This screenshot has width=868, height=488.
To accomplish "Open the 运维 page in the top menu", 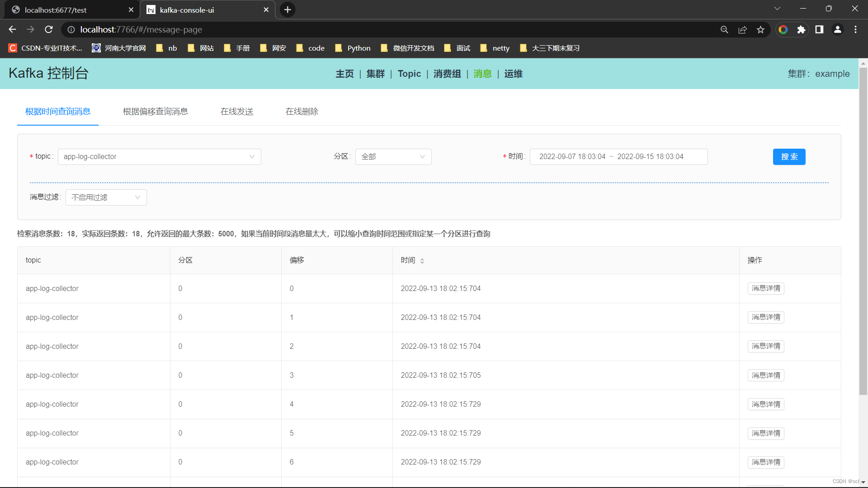I will pyautogui.click(x=513, y=74).
